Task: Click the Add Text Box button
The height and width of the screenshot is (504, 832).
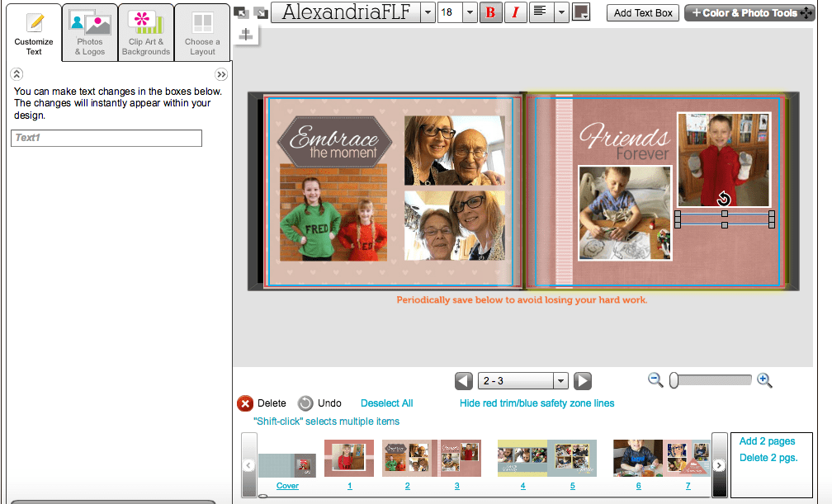Action: pyautogui.click(x=642, y=12)
